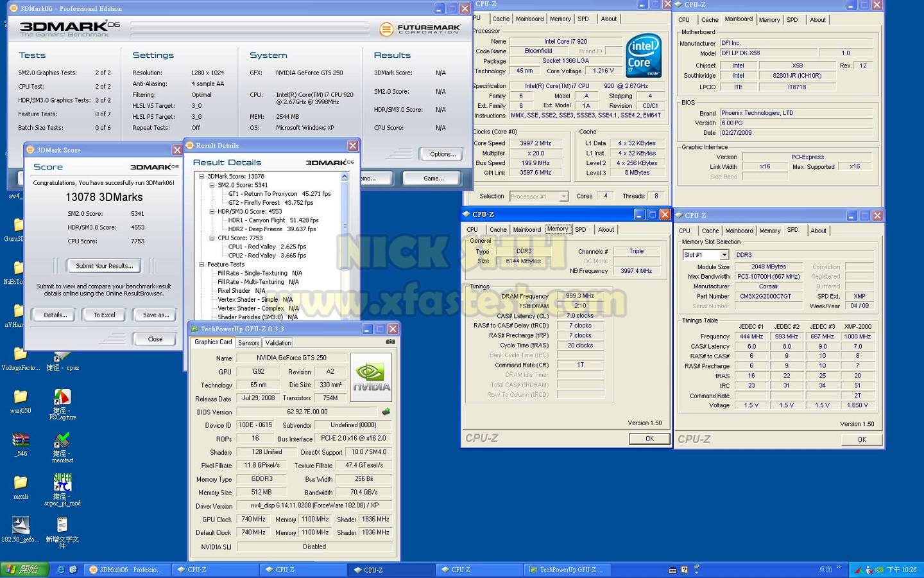
Task: Click the Submit Your Results button
Action: pos(104,266)
